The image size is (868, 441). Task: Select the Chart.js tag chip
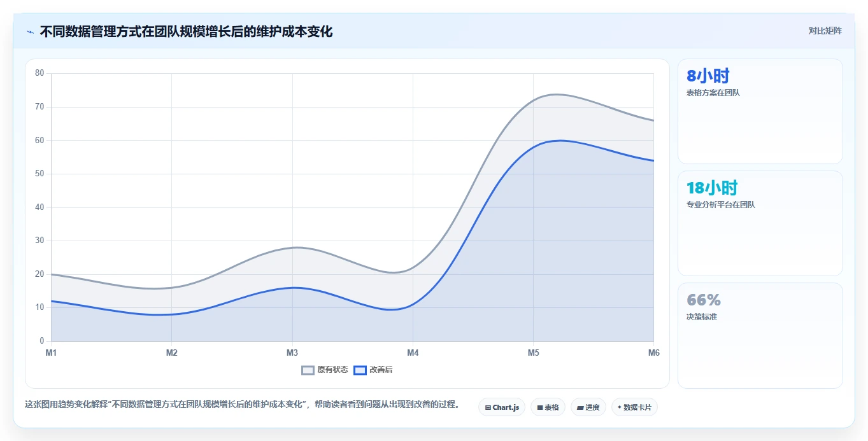point(502,407)
